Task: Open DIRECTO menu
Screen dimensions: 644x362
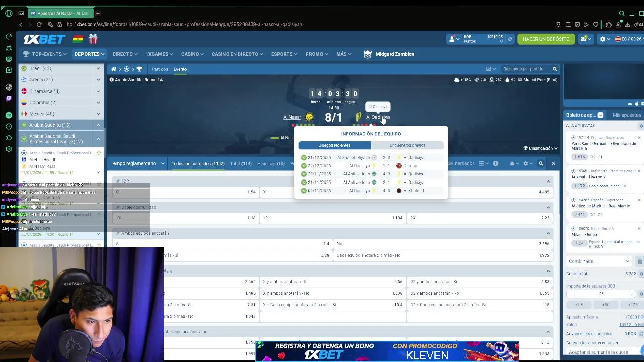Action: [x=125, y=54]
